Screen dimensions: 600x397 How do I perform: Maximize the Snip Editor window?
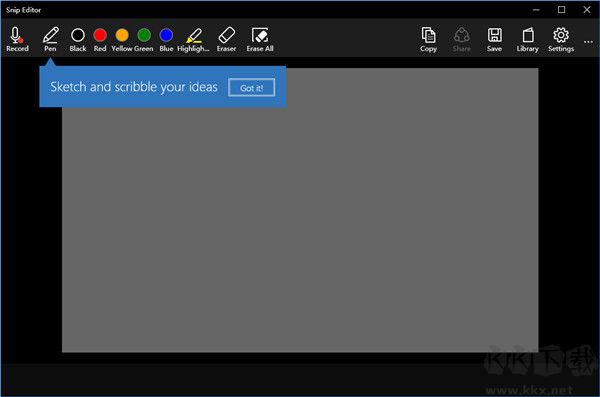(x=561, y=10)
